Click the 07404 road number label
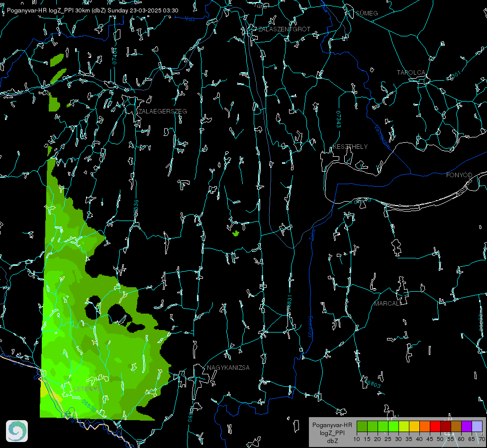 coord(114,56)
